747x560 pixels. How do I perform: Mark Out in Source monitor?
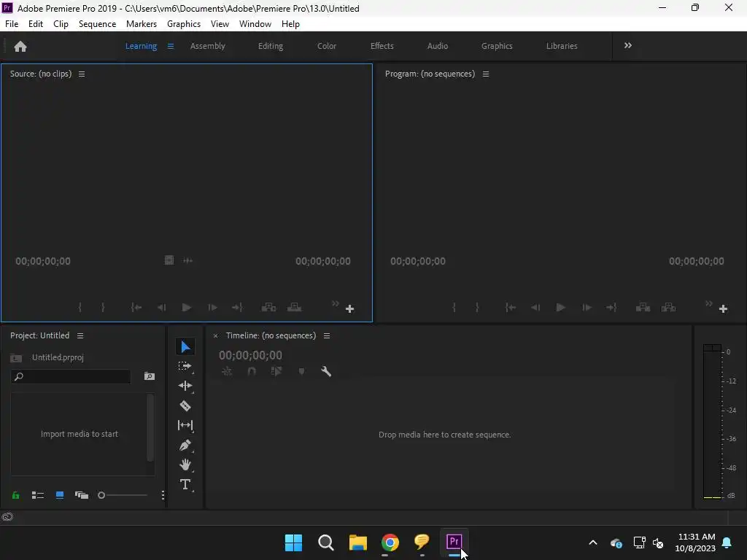coord(103,308)
